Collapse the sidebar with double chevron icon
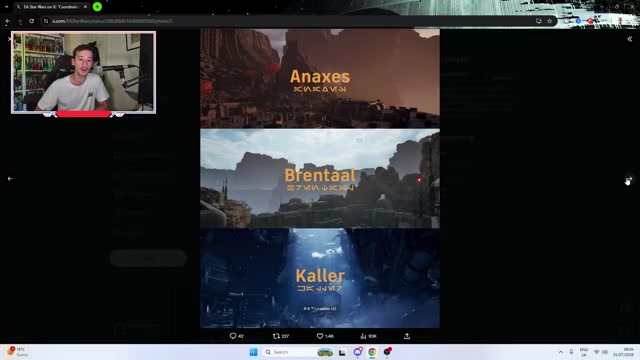The height and width of the screenshot is (360, 640). pos(629,39)
